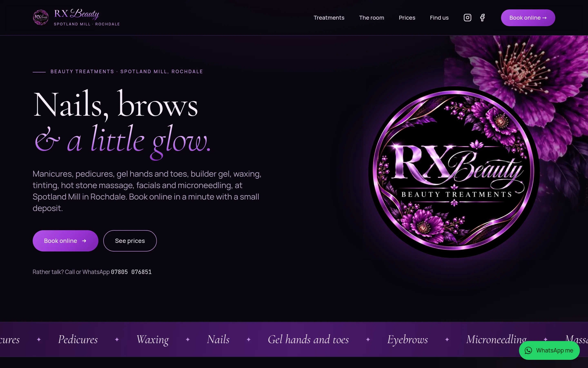Click the WhatsApp me floating button
This screenshot has height=368, width=588.
point(549,350)
